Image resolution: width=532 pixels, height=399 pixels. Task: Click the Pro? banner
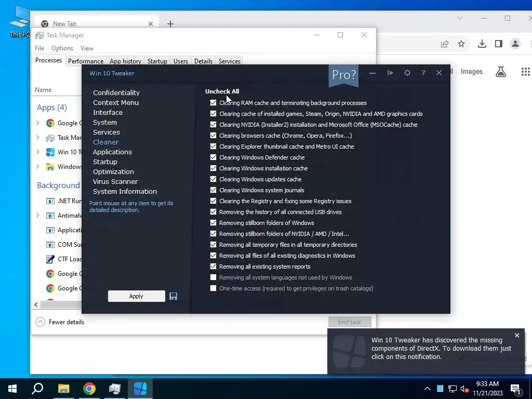pos(344,75)
